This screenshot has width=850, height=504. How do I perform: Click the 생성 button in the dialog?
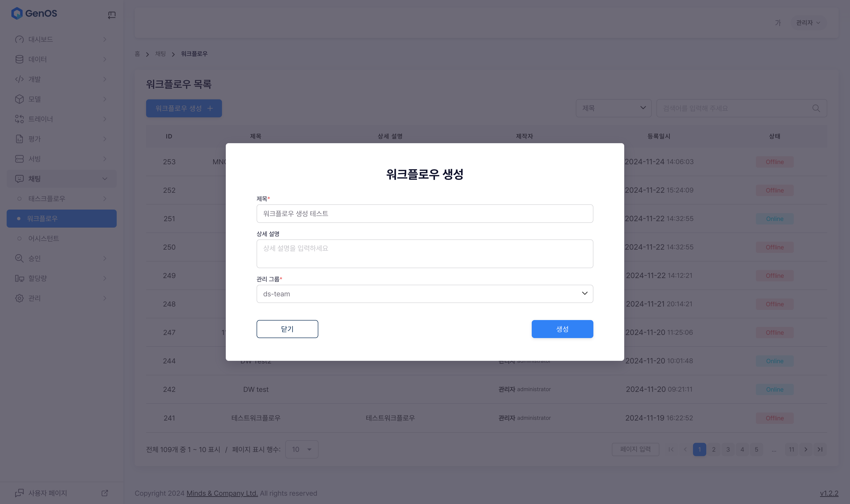562,329
